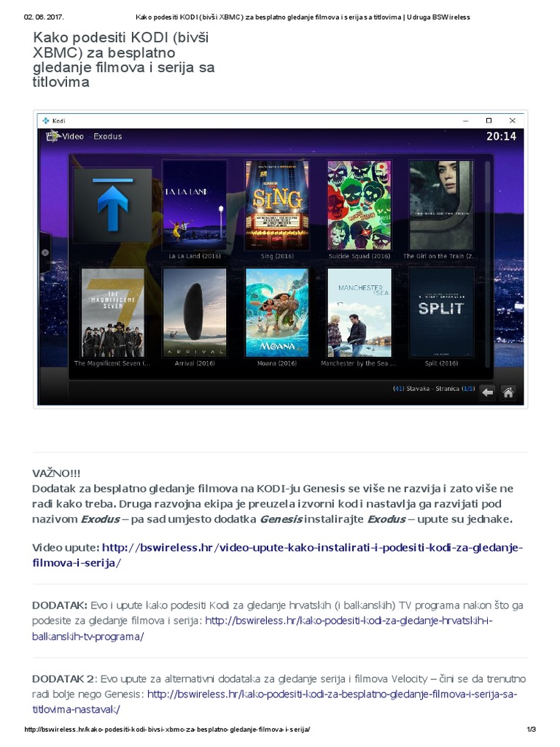Screen dimensions: 560x747
Task: Click the footer URL bswireless.hr page address
Action: (167, 729)
